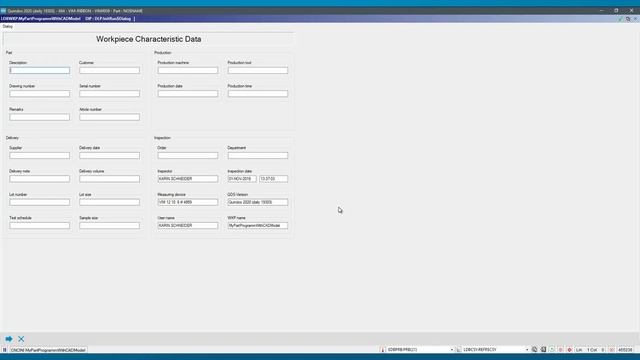Click the CNCINI MyPartProgram status bar entry
The image size is (640, 360).
point(48,350)
